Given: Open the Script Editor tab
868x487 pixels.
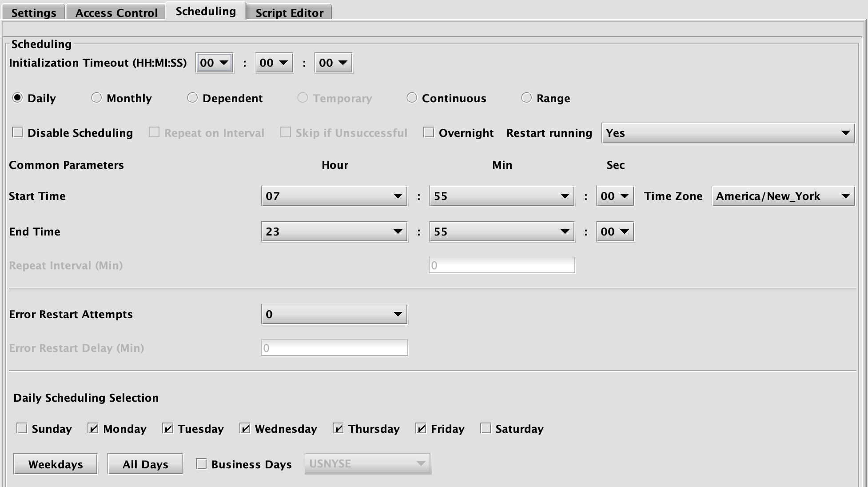Looking at the screenshot, I should (x=289, y=12).
